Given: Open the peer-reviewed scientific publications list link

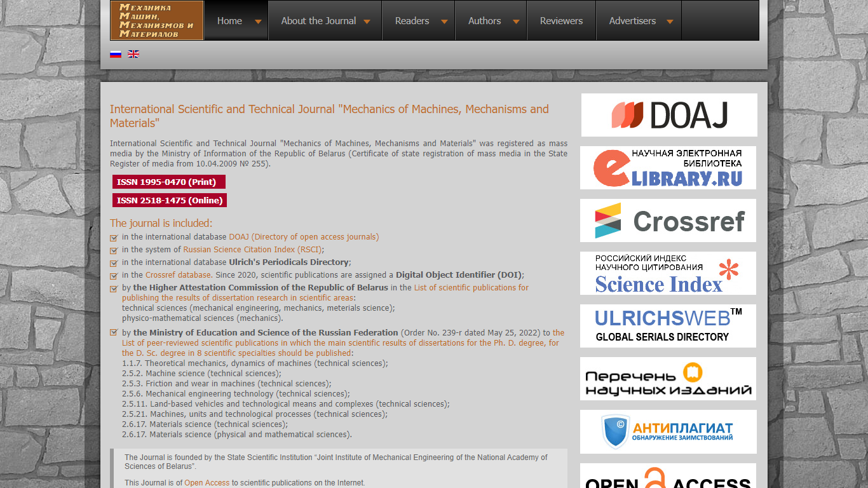Looking at the screenshot, I should click(343, 343).
